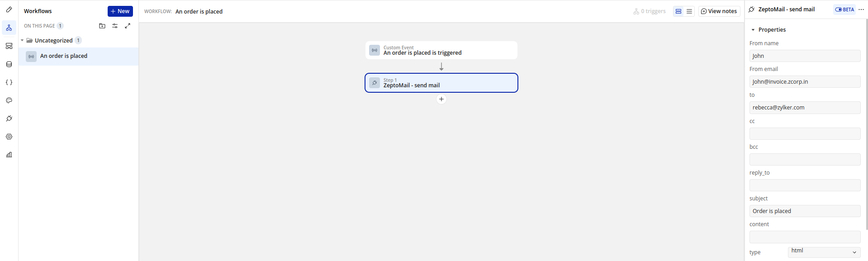The image size is (868, 261).
Task: Open the new folder icon above workflow list
Action: (x=102, y=26)
